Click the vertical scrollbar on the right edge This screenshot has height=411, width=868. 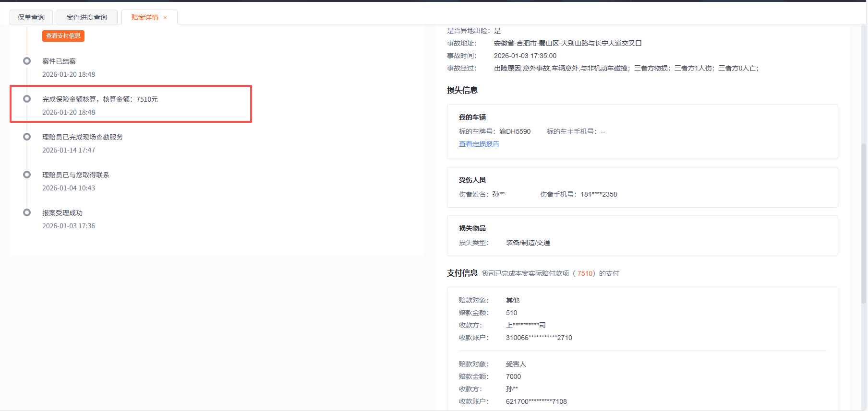click(863, 223)
